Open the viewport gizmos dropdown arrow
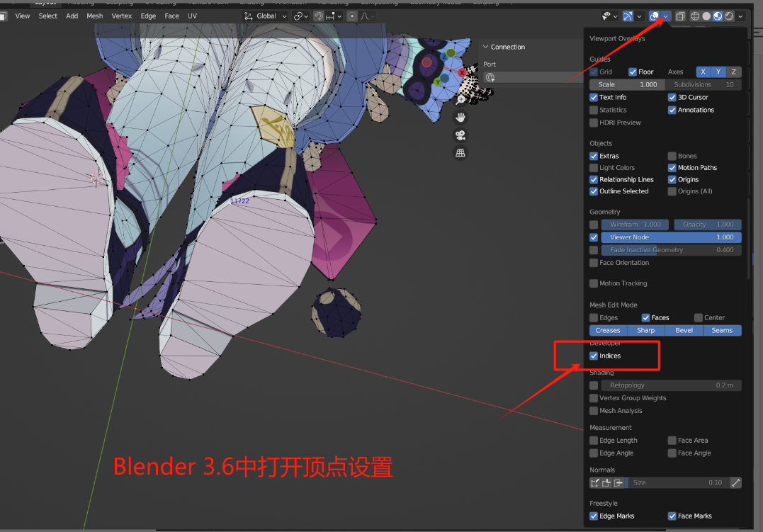Image resolution: width=763 pixels, height=532 pixels. [x=640, y=16]
